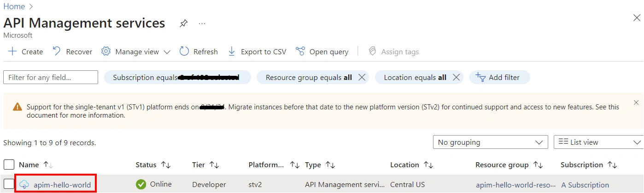
Task: Click the Recover toolbar command
Action: point(72,51)
